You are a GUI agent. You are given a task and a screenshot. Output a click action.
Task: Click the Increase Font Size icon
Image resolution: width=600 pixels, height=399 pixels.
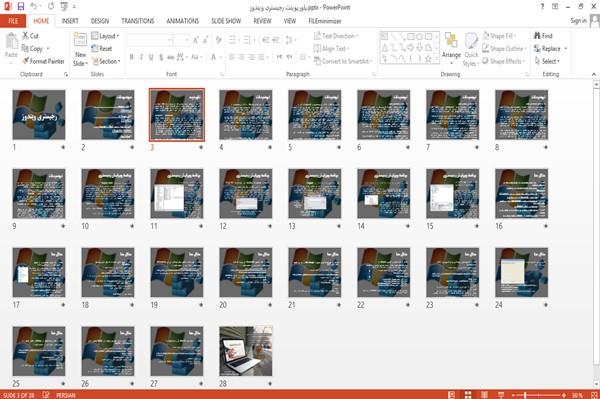pyautogui.click(x=196, y=40)
